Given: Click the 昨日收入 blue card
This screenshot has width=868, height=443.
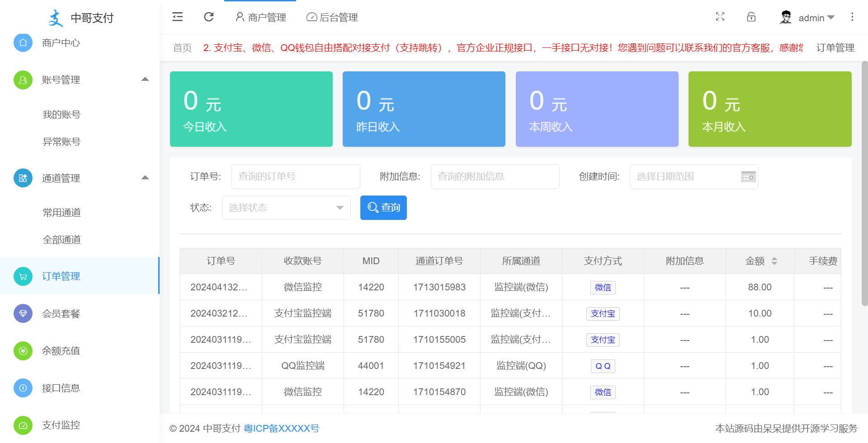Looking at the screenshot, I should [424, 109].
